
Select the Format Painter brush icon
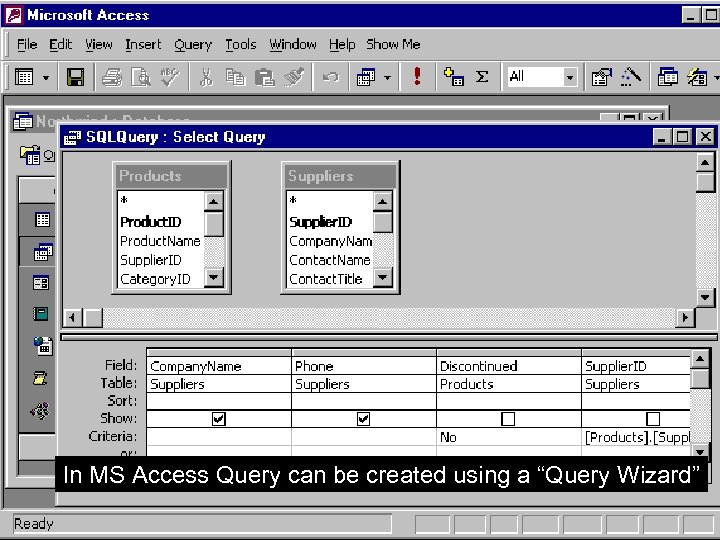[x=294, y=77]
